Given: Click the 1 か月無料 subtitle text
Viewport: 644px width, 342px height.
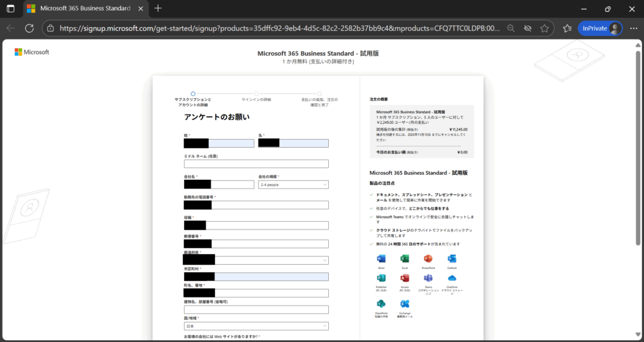Looking at the screenshot, I should coord(318,62).
